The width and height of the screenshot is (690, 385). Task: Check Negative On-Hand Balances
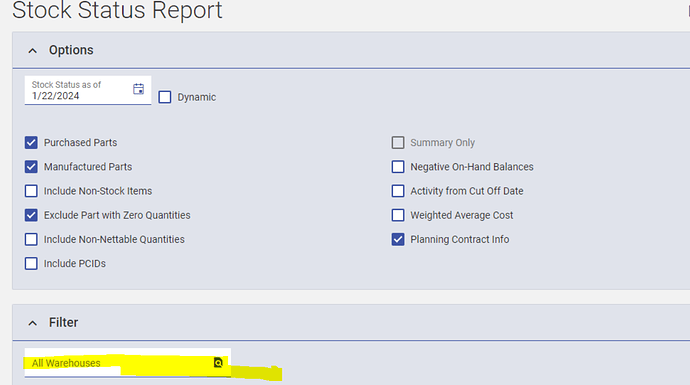tap(398, 167)
